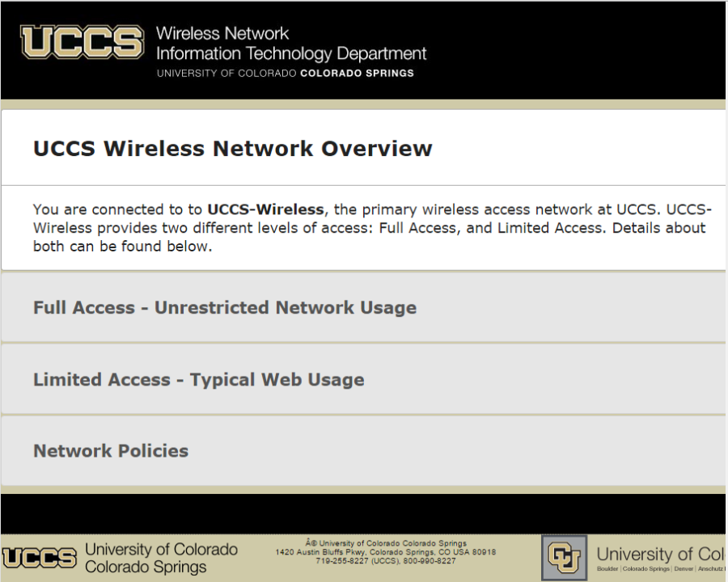Expand the Network Policies section

pos(363,451)
